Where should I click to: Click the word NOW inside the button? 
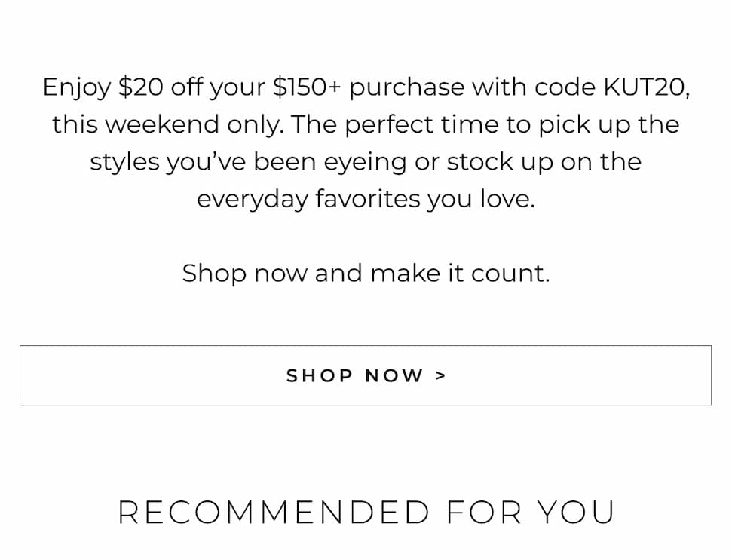(x=394, y=375)
